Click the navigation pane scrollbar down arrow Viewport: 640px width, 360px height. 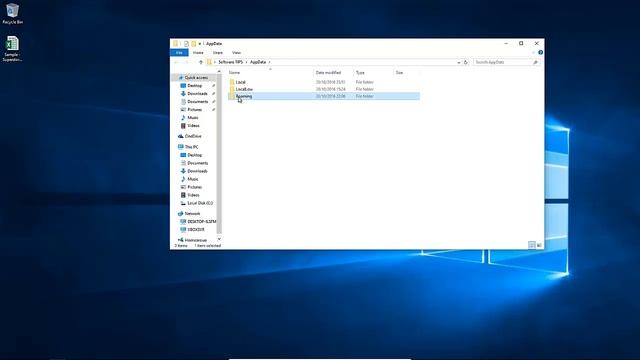pyautogui.click(x=219, y=239)
